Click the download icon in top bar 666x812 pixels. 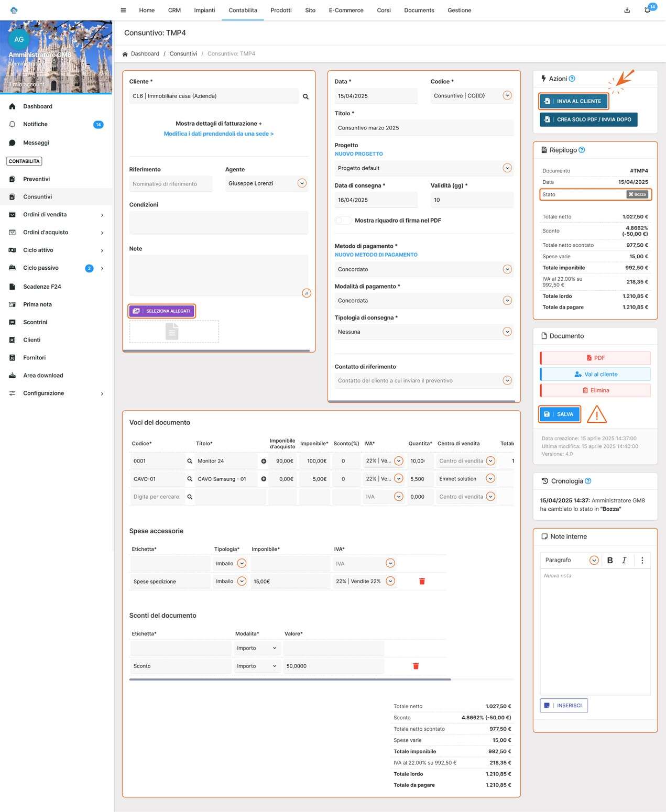click(x=627, y=10)
